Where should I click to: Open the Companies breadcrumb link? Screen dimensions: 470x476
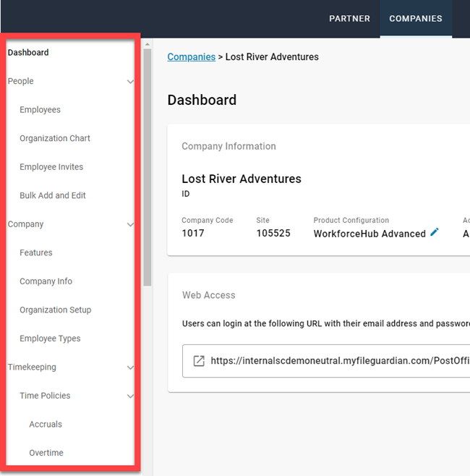click(x=191, y=57)
